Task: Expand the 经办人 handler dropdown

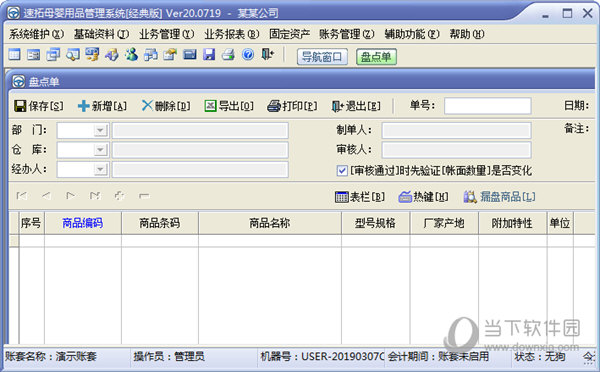Action: (100, 169)
